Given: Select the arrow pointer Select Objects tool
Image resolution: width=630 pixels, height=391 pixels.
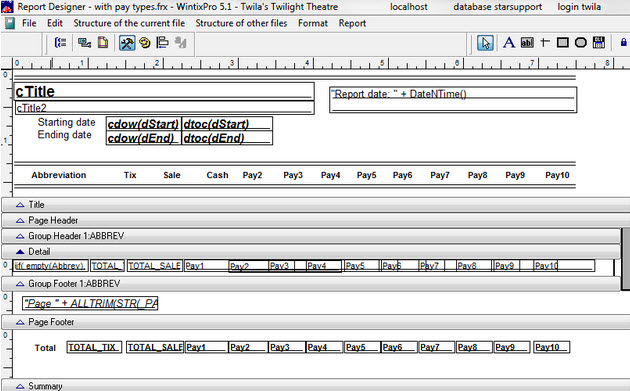Looking at the screenshot, I should [485, 43].
